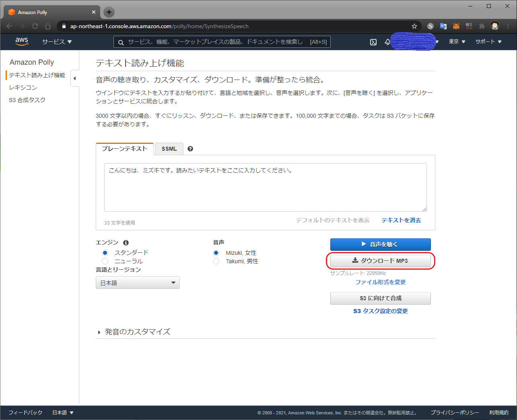Select Mizuki, 女性 voice

click(x=216, y=253)
